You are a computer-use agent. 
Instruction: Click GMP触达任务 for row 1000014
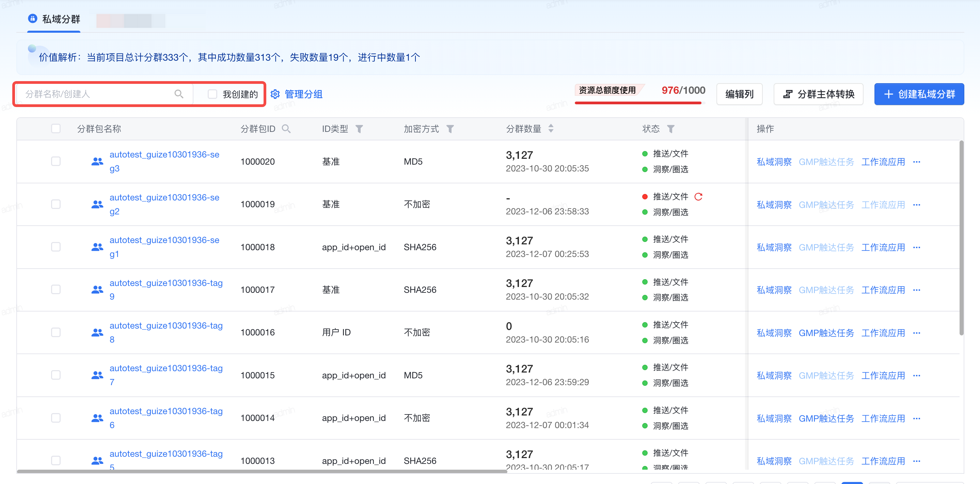click(x=826, y=419)
